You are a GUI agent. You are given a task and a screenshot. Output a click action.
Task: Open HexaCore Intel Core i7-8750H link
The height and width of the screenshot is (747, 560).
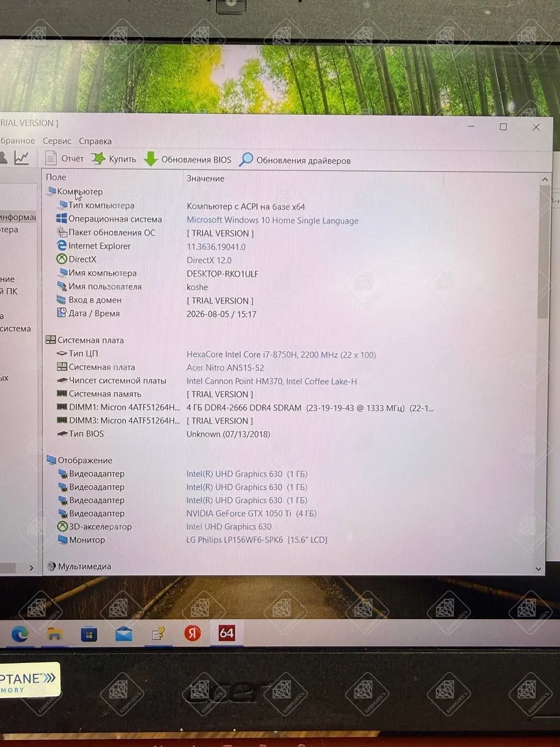(281, 355)
